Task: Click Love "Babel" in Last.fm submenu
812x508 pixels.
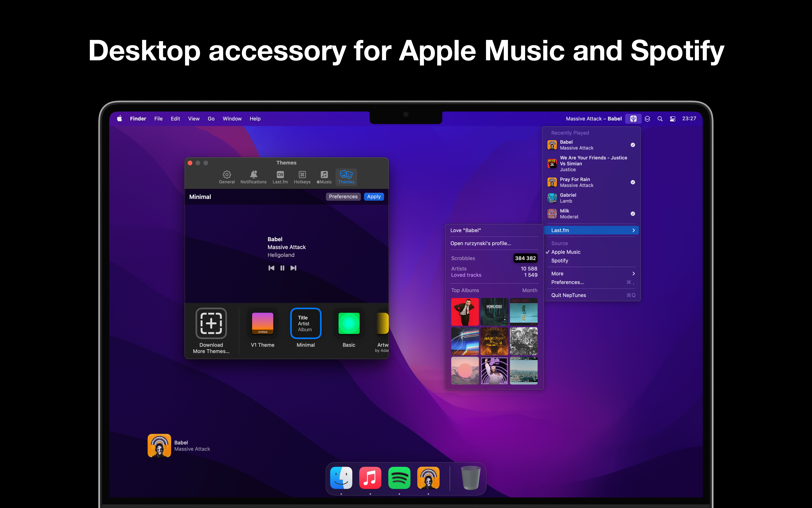Action: click(x=494, y=230)
